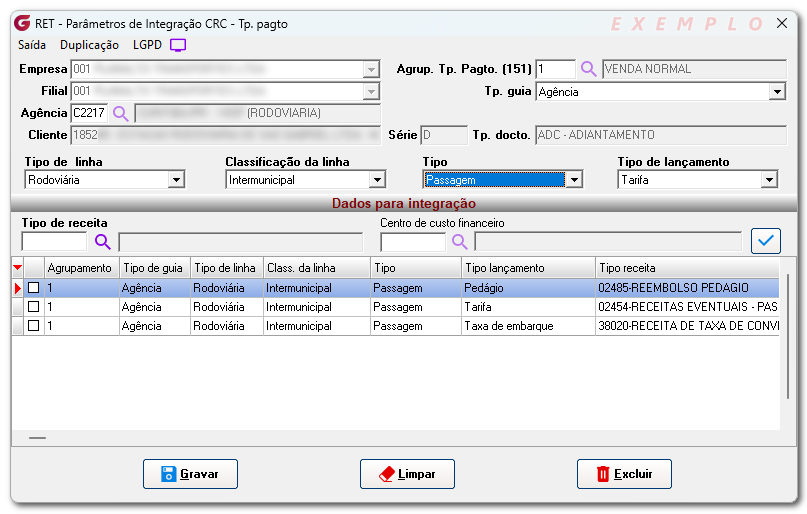Check the box for the Pedágio row
The height and width of the screenshot is (514, 807).
click(33, 288)
